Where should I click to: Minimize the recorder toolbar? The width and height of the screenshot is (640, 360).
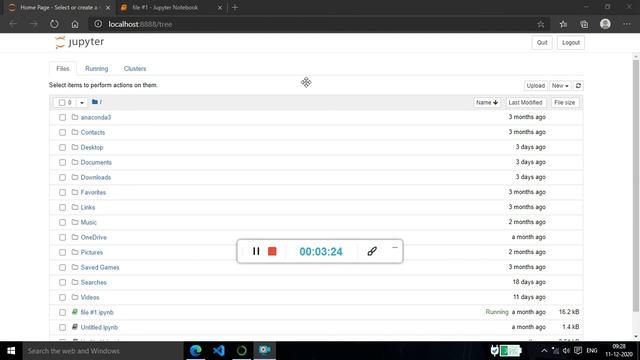point(395,247)
